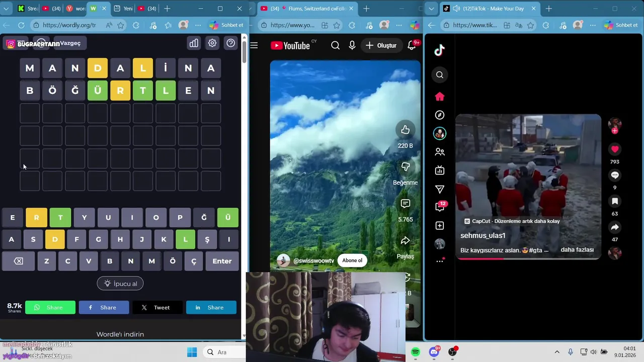644x362 pixels.
Task: Click YouTube Oluştur create button
Action: pos(381,45)
